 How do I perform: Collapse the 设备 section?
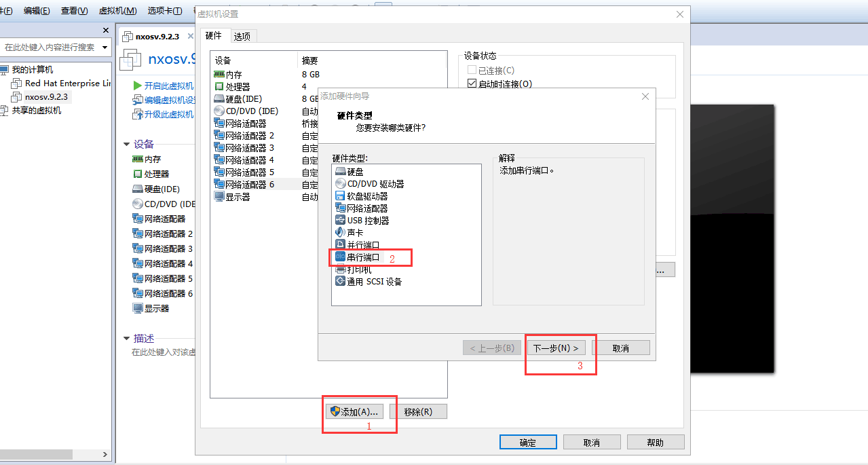127,144
